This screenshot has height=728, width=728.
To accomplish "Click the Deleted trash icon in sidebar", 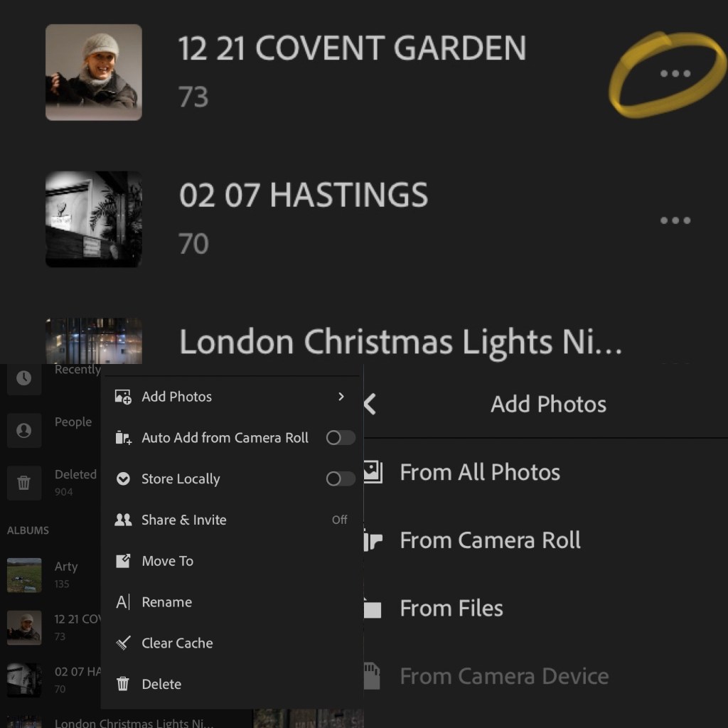I will tap(23, 483).
